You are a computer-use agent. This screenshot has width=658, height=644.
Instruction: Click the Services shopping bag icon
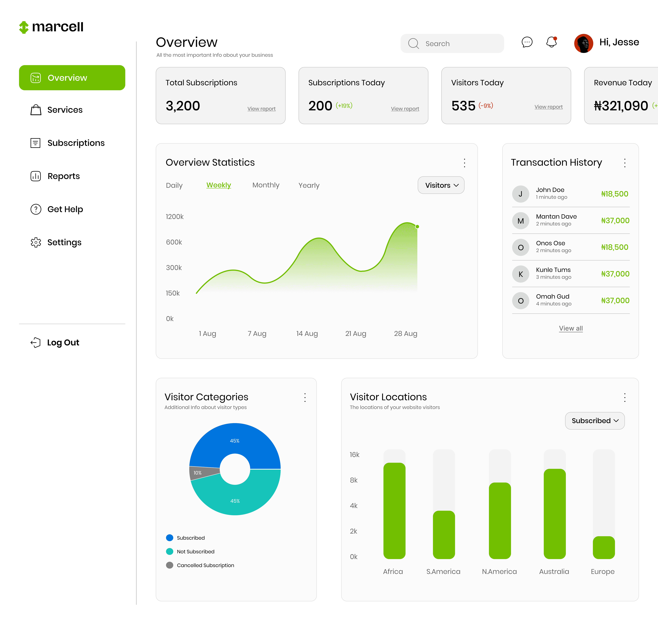[x=36, y=110]
